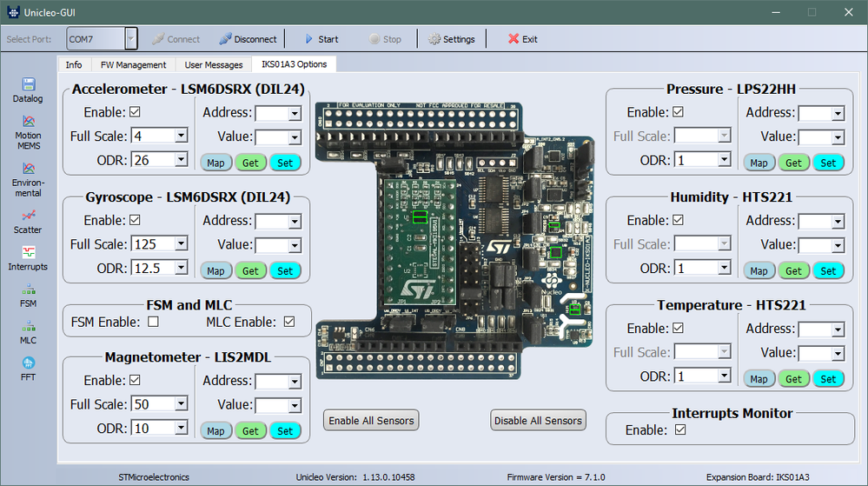Select the IKS01A3 Options tab
This screenshot has height=486, width=868.
tap(294, 63)
